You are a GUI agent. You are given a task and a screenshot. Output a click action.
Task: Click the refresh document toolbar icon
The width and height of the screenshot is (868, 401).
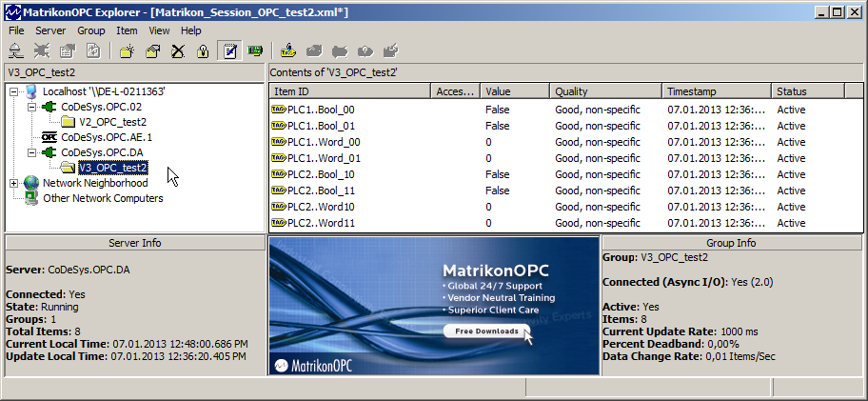point(93,51)
